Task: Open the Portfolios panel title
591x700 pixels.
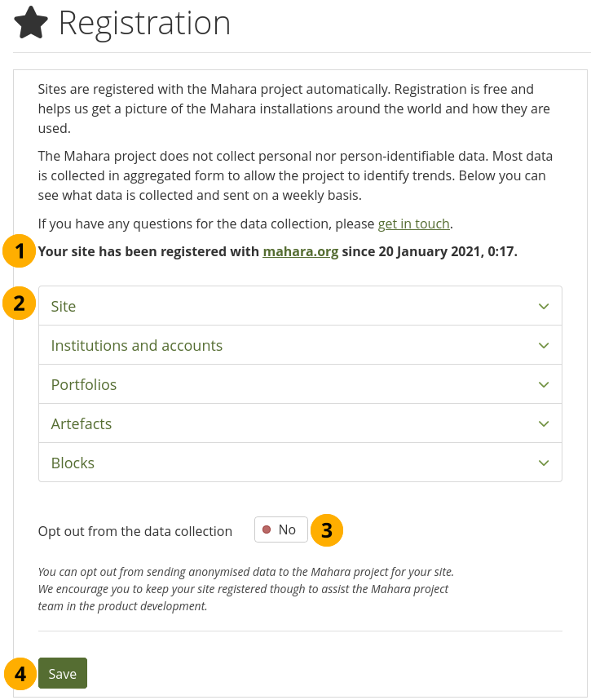Action: pos(84,385)
